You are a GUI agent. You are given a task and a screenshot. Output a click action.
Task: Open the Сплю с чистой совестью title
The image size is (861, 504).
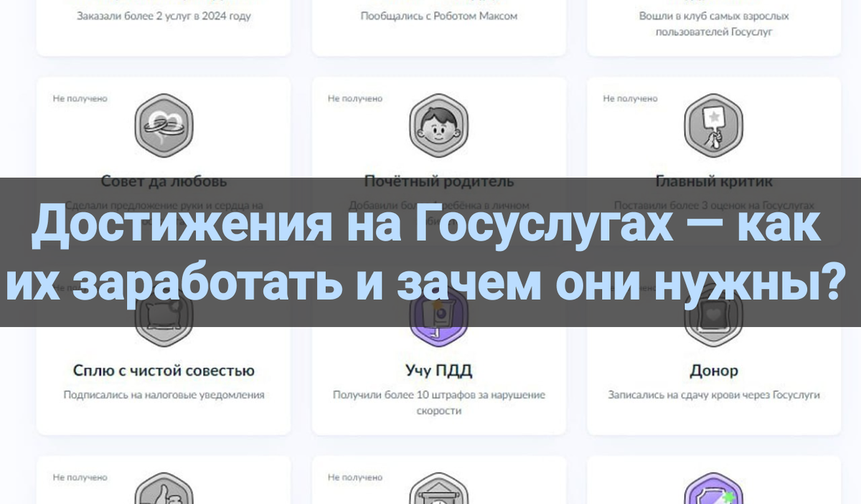164,371
